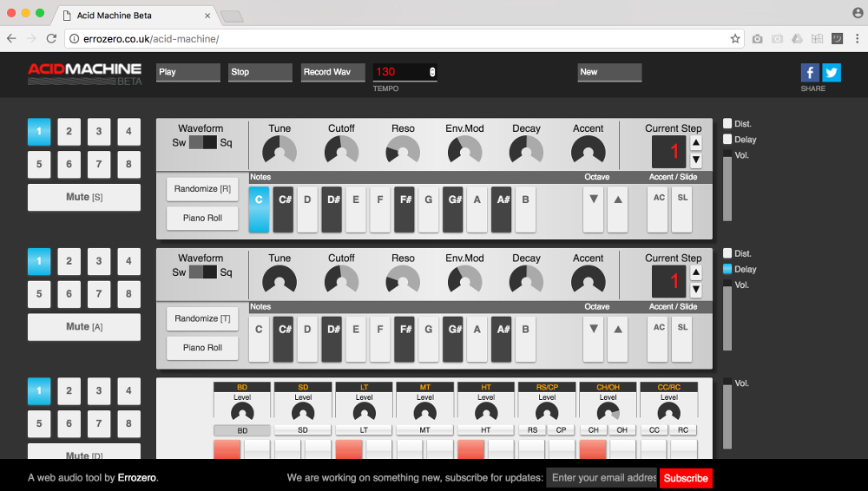Click the SD drum Level knob
The height and width of the screenshot is (491, 868).
[303, 412]
